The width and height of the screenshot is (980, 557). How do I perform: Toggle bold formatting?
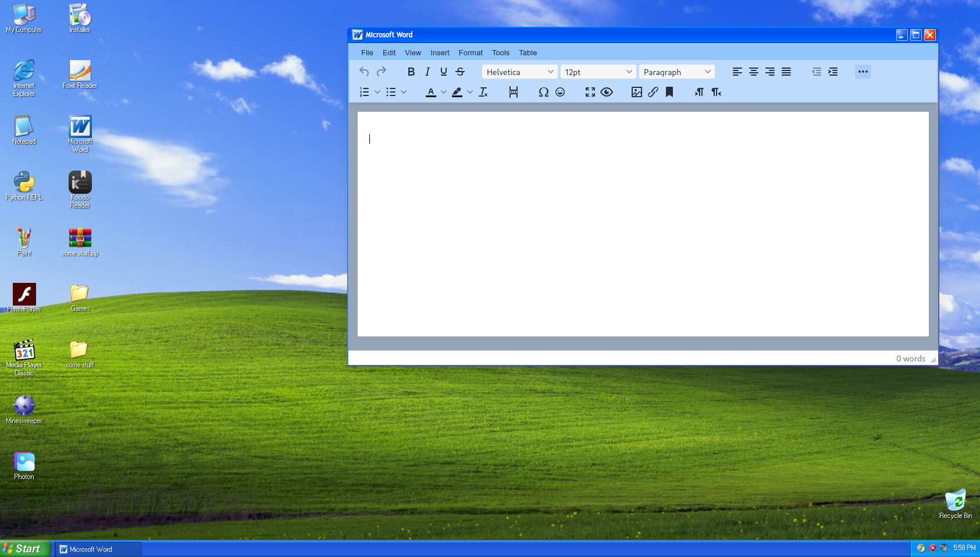pos(411,72)
